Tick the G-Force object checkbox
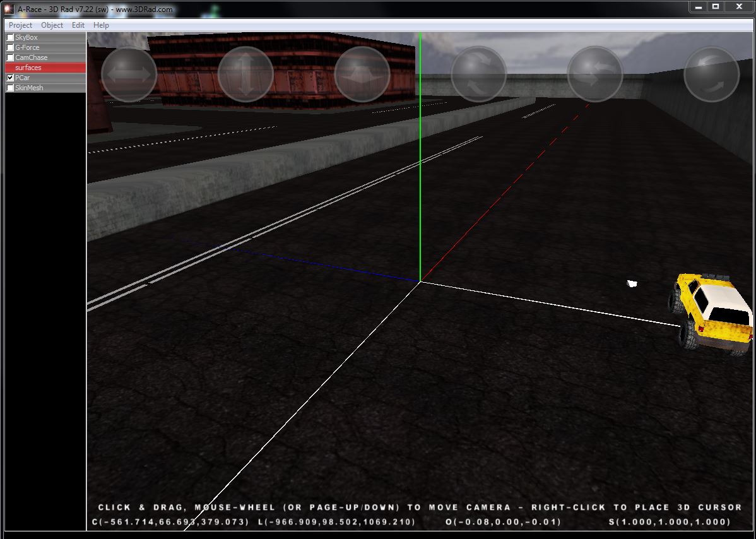Viewport: 756px width, 539px height. [x=10, y=48]
